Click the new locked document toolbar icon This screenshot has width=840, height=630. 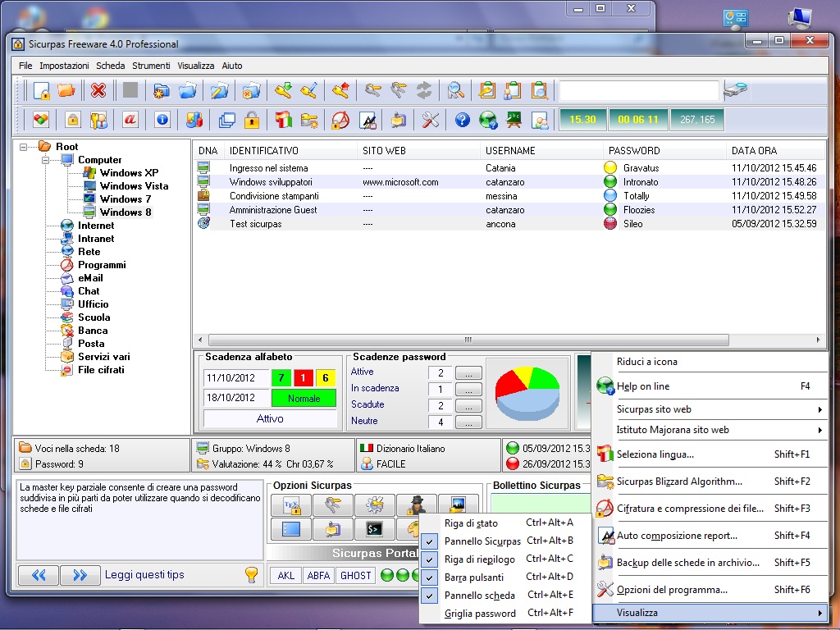42,90
